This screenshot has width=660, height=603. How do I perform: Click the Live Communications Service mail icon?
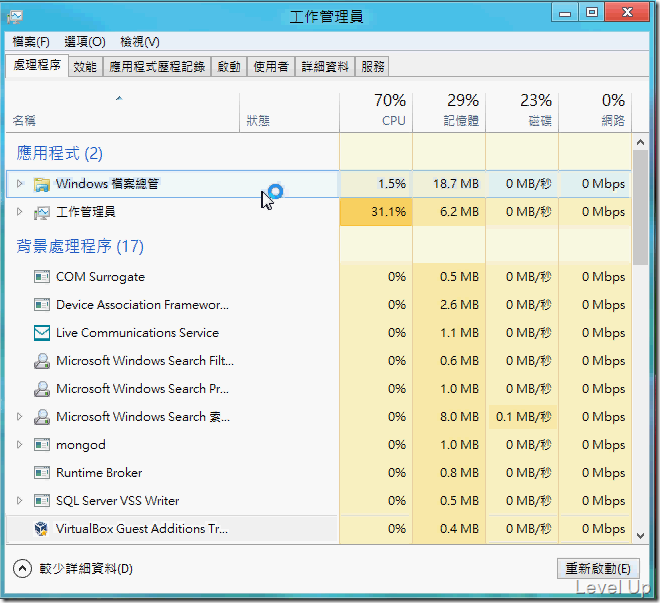42,333
